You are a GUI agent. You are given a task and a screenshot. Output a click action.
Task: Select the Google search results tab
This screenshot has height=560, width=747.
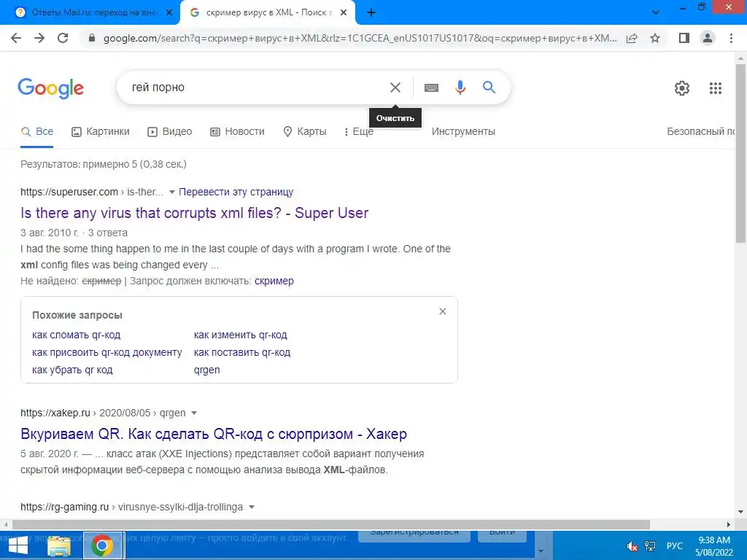[x=267, y=12]
